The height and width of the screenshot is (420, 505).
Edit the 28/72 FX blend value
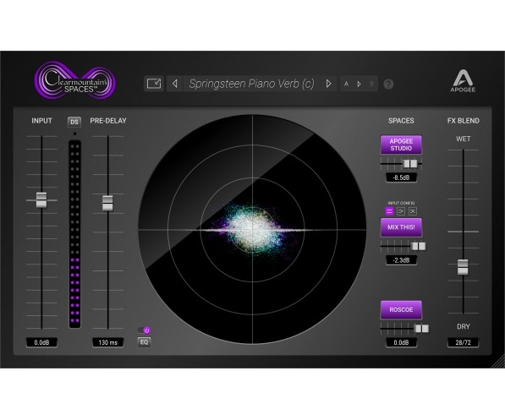pos(464,342)
